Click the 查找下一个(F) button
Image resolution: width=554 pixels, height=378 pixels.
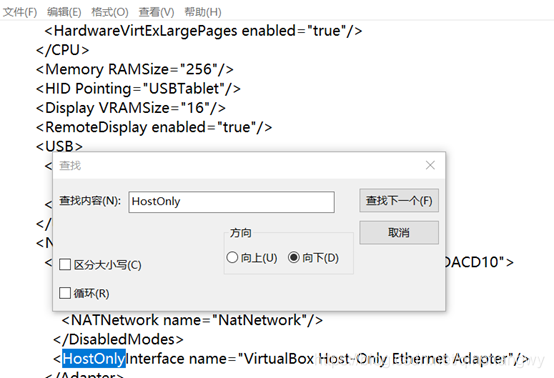coord(399,201)
